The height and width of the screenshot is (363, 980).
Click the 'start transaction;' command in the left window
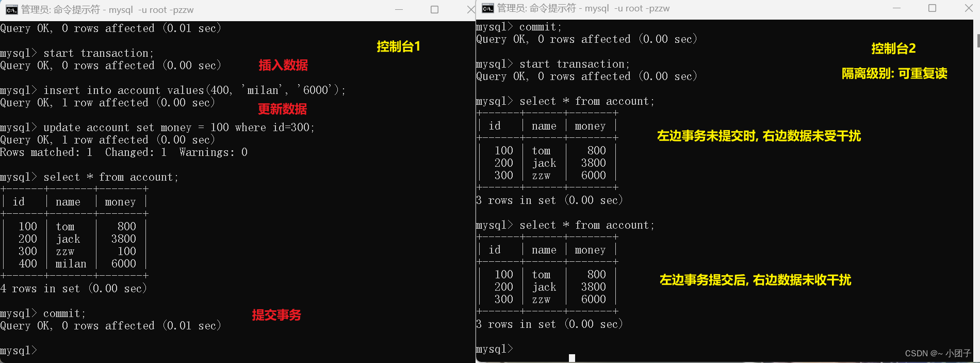[x=99, y=53]
